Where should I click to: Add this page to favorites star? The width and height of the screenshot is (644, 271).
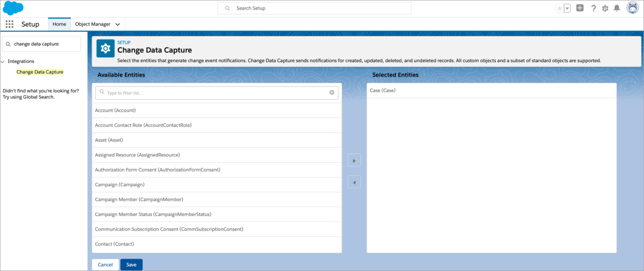(x=560, y=8)
